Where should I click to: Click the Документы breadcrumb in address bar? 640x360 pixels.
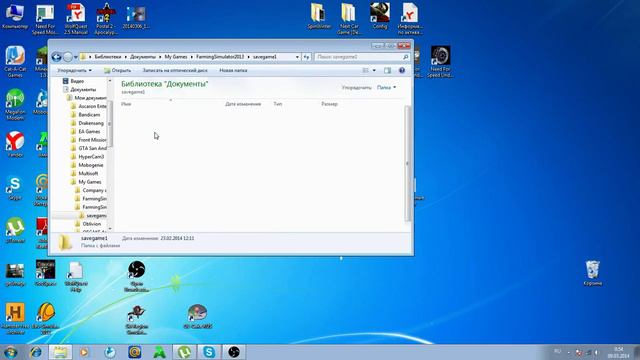(143, 57)
